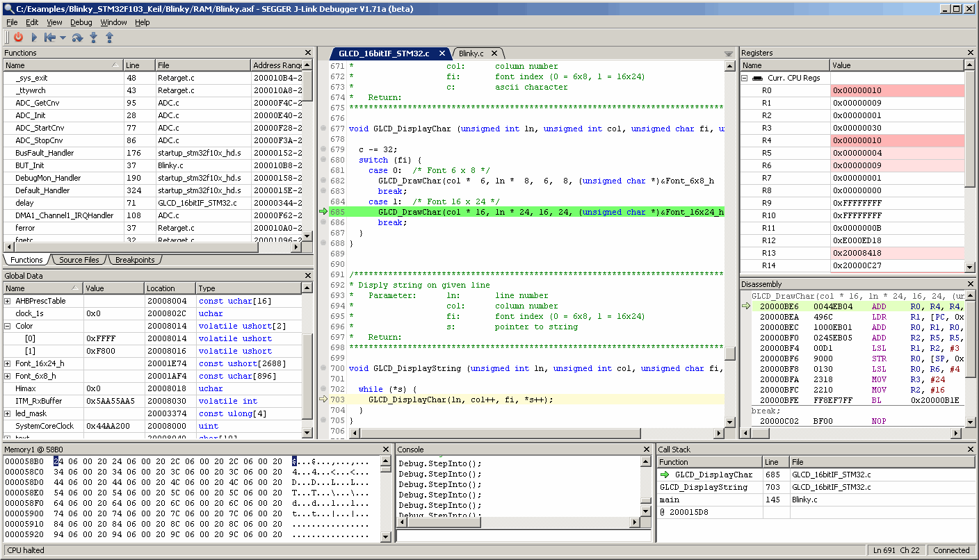Select GLCD_DisplayString frame in Call Stack
979x560 pixels.
(x=816, y=487)
